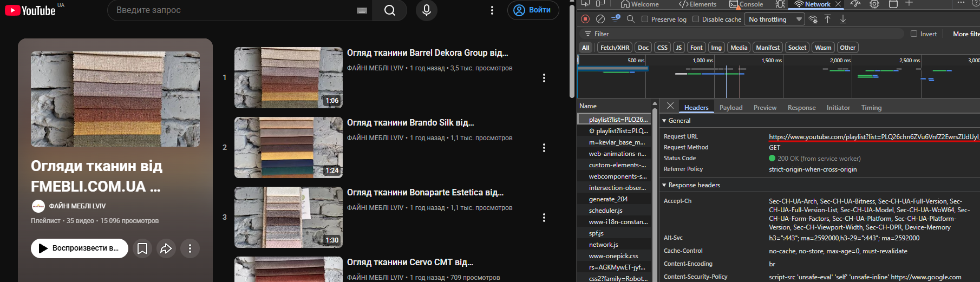The width and height of the screenshot is (980, 282).
Task: Select the All request type filter
Action: [x=585, y=48]
